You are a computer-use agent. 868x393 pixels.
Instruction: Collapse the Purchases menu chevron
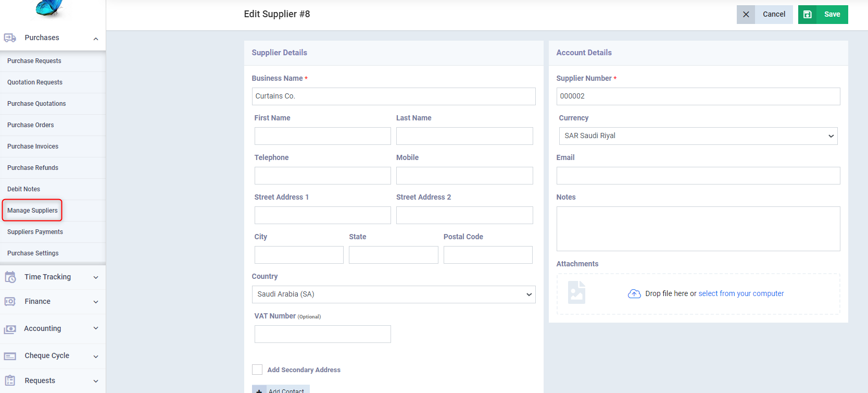coord(96,39)
